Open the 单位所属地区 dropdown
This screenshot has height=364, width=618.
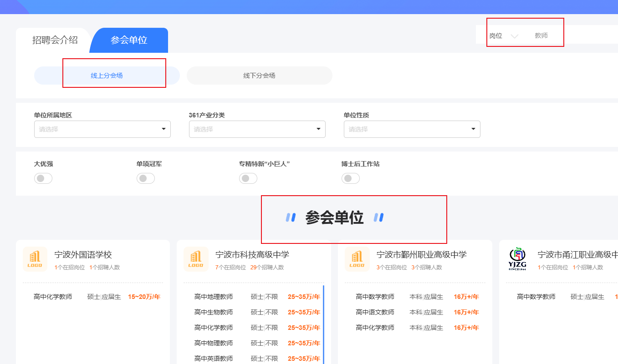102,129
